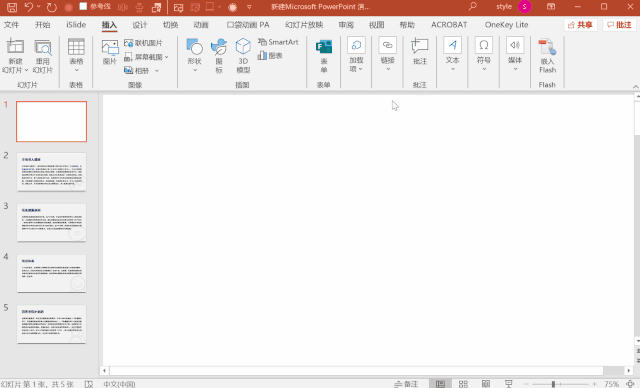Open the 相册 photo album dropdown arrow
640x388 pixels.
(157, 71)
